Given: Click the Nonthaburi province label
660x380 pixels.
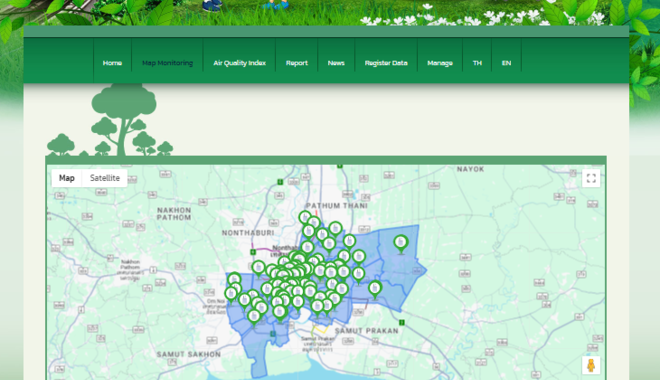Looking at the screenshot, I should tap(248, 233).
